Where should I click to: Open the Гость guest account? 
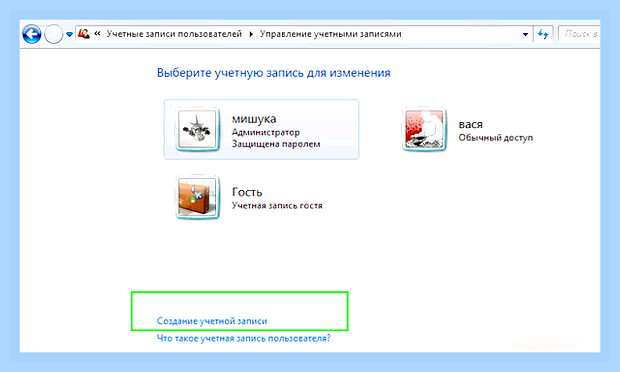250,197
